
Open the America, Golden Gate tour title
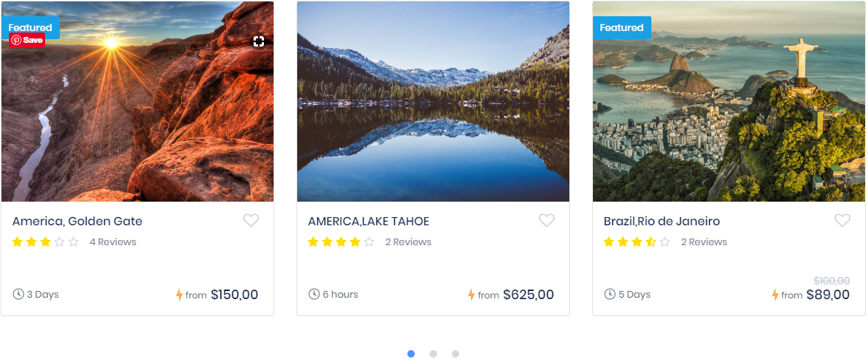click(x=78, y=222)
